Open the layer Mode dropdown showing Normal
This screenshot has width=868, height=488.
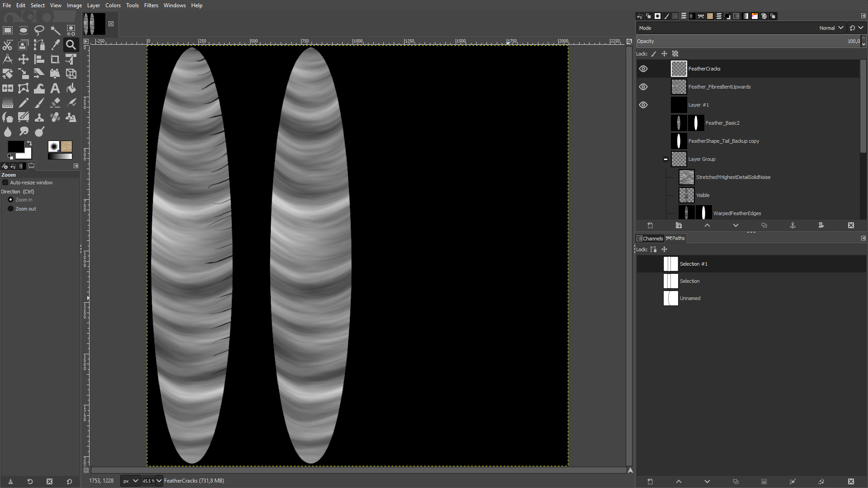point(831,28)
